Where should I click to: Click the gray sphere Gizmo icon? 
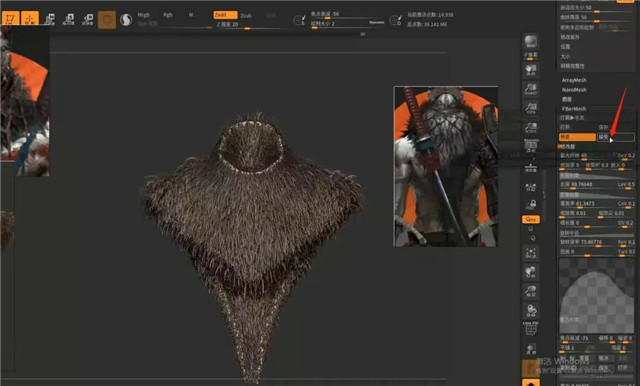coord(126,20)
